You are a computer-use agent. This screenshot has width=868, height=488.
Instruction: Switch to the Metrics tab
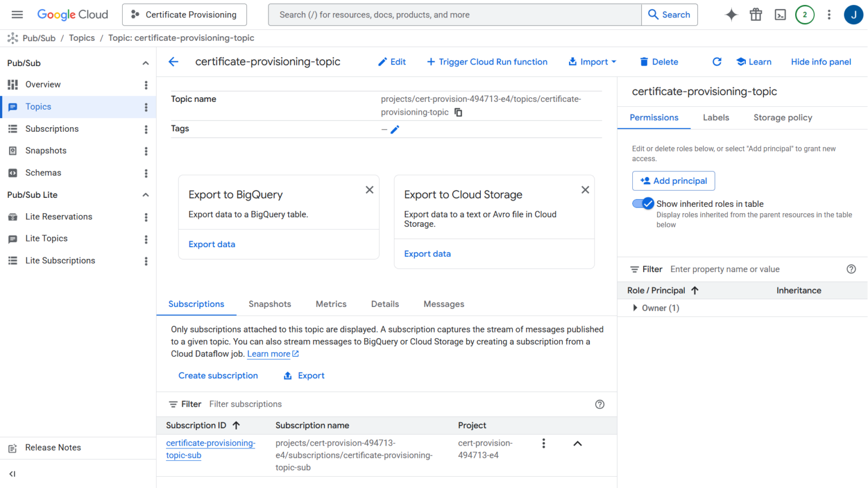click(331, 304)
